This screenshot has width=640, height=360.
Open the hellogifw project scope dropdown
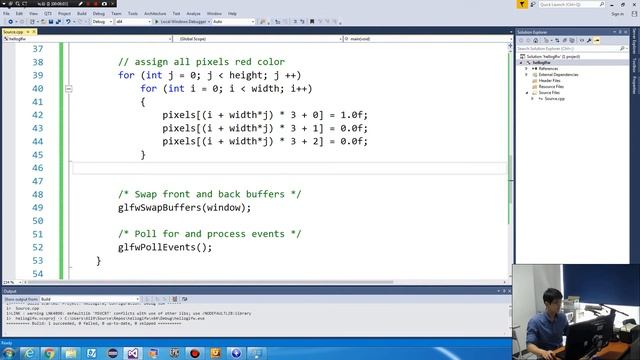coord(87,39)
